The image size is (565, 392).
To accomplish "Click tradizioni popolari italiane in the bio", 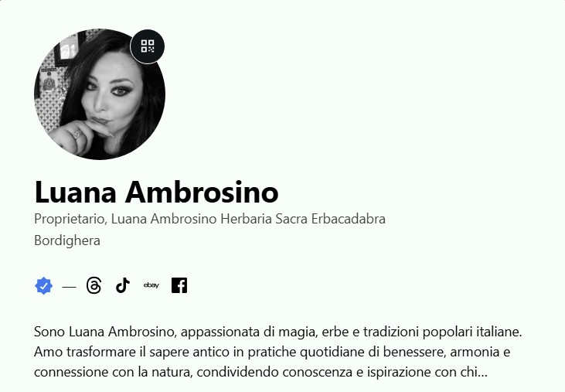I will [x=442, y=332].
